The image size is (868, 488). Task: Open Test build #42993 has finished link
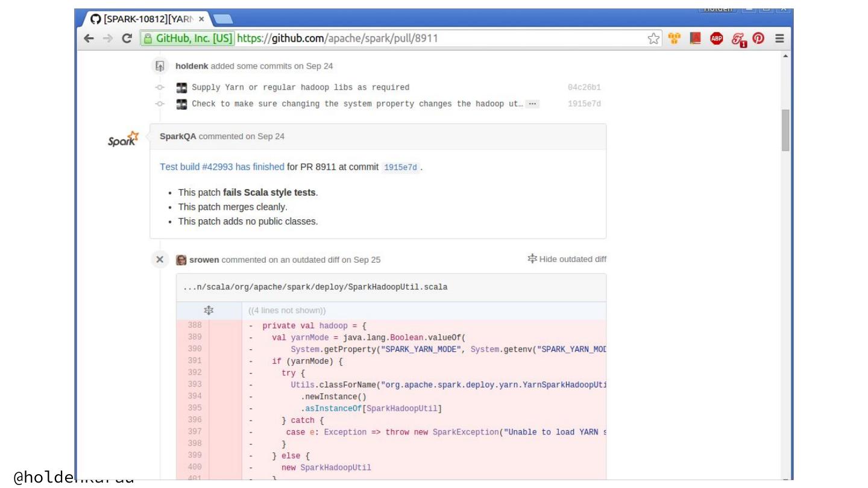click(x=222, y=167)
